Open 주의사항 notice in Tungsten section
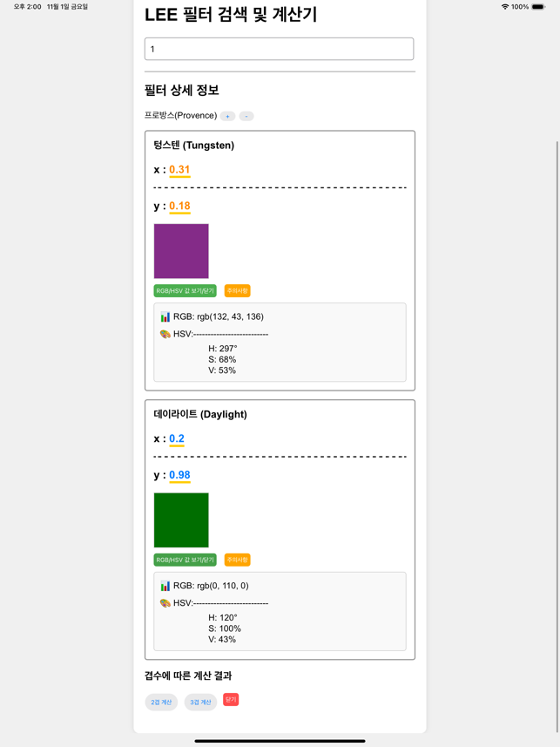 tap(237, 290)
